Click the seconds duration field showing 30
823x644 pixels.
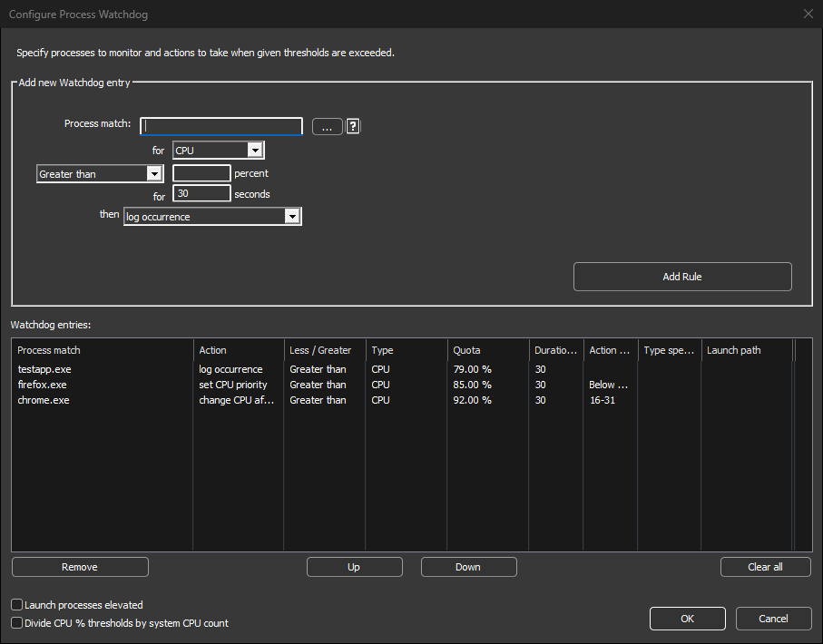pyautogui.click(x=201, y=193)
